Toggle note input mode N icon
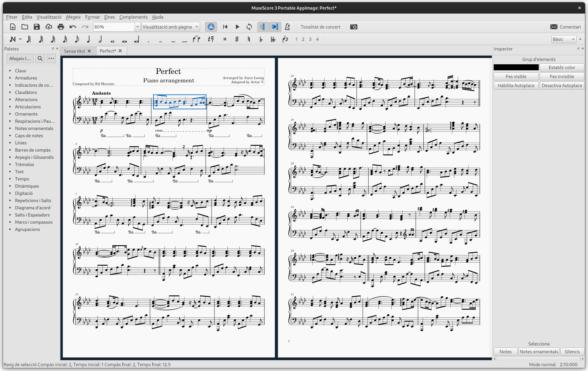This screenshot has height=371, width=588. click(x=12, y=39)
